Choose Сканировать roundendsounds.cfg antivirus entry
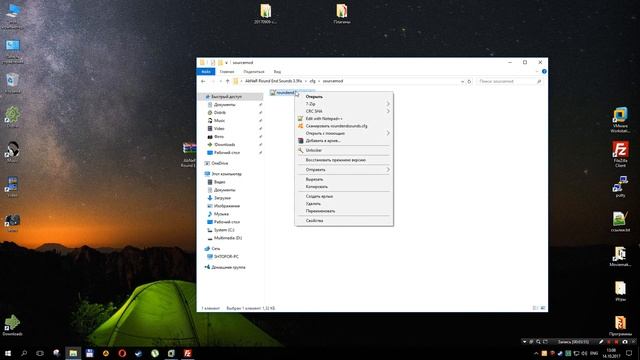Image resolution: width=640 pixels, height=360 pixels. 344,126
